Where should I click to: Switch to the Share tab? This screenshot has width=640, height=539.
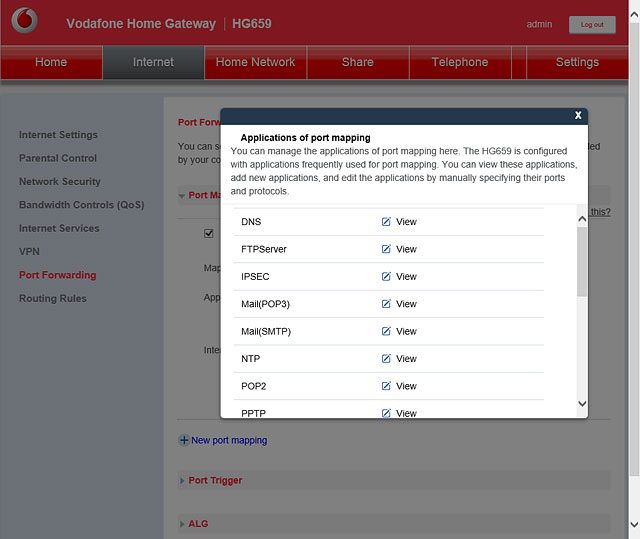[358, 62]
